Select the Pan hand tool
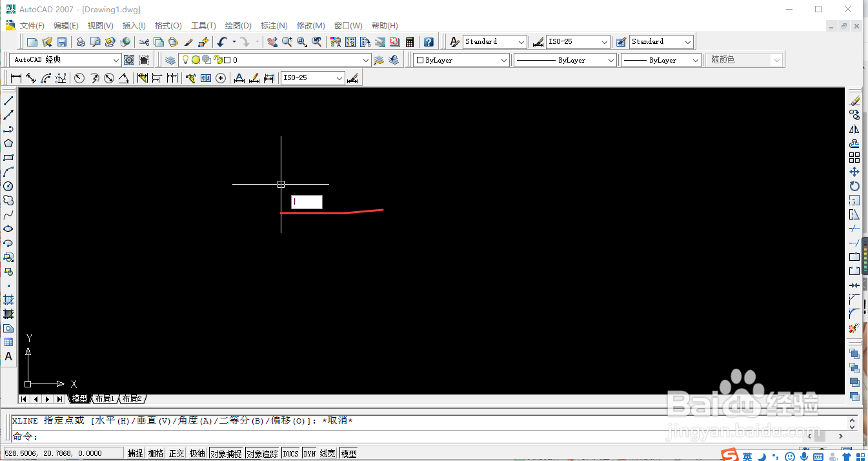This screenshot has width=868, height=461. pyautogui.click(x=272, y=42)
